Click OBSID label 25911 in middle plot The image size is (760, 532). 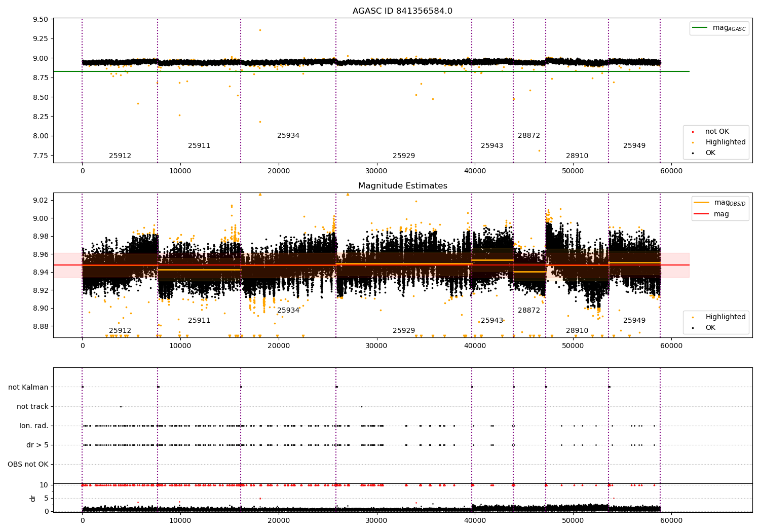tap(199, 321)
